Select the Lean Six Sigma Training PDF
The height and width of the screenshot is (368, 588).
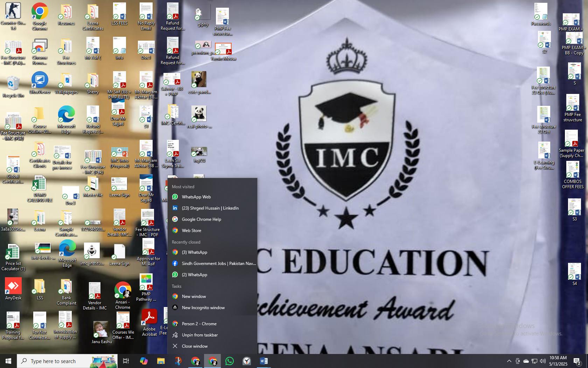click(172, 154)
